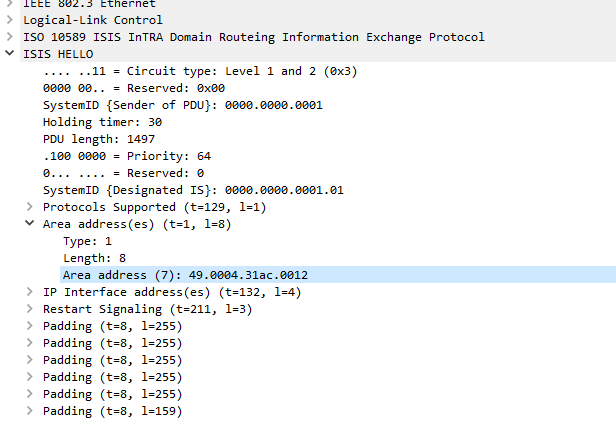
Task: Collapse the Area address(es) field
Action: pyautogui.click(x=30, y=224)
